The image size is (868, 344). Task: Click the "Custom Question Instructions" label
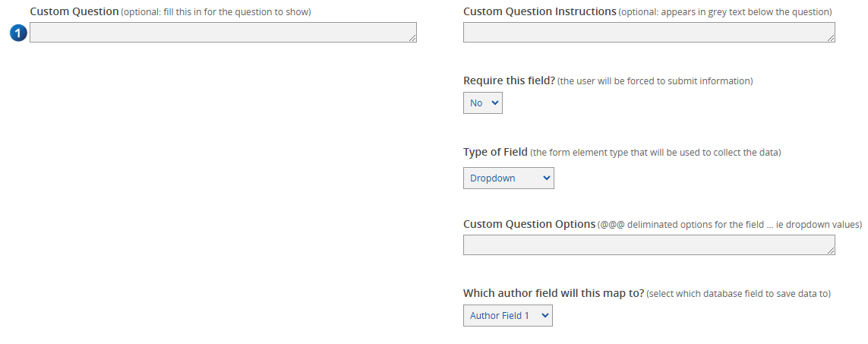(x=539, y=12)
